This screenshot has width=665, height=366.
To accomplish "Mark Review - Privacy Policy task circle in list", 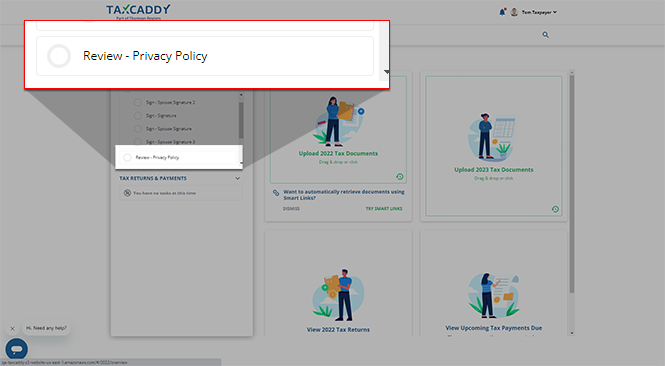I will pyautogui.click(x=127, y=157).
